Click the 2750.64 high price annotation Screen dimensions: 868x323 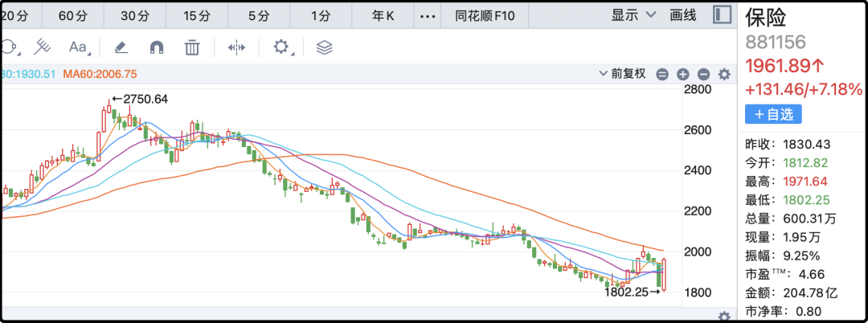140,100
